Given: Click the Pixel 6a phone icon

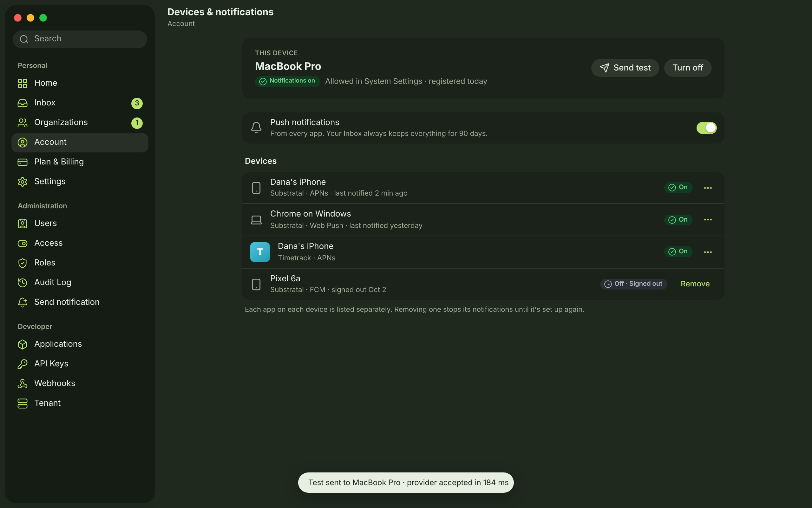Looking at the screenshot, I should pos(256,284).
